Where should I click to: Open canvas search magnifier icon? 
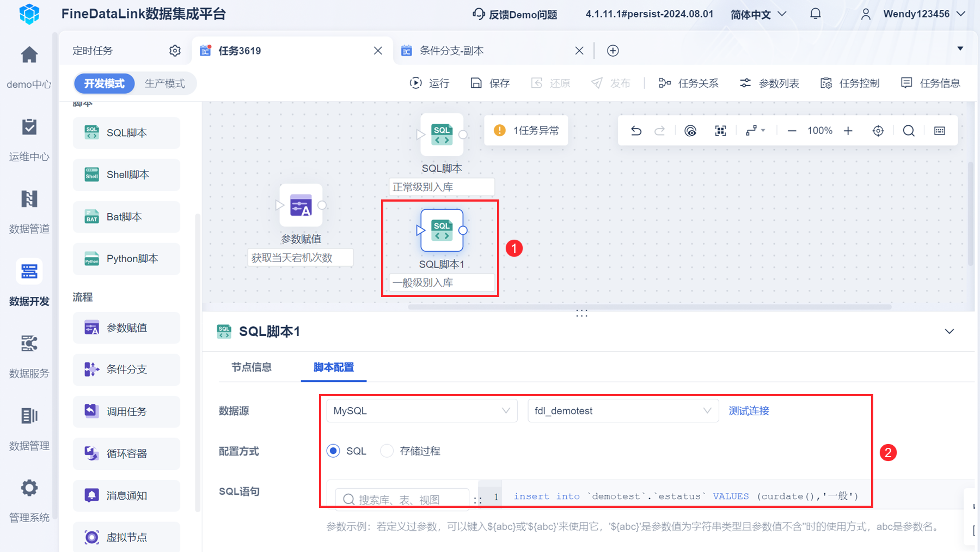(909, 131)
